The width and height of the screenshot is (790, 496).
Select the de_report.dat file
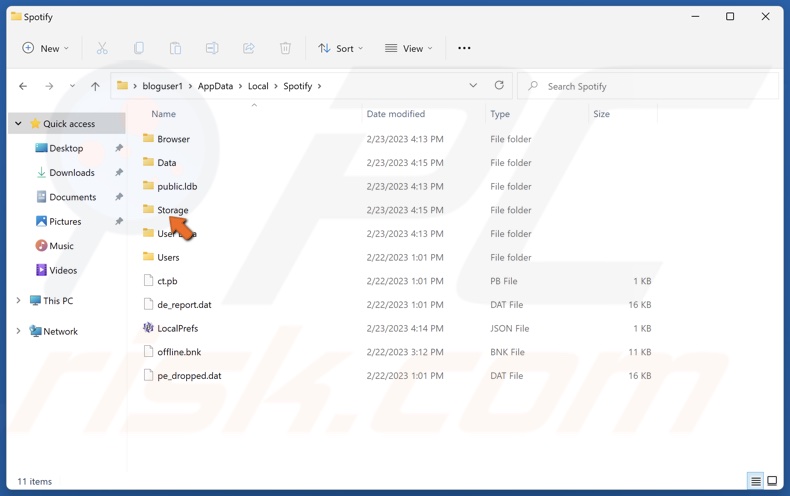(x=184, y=305)
